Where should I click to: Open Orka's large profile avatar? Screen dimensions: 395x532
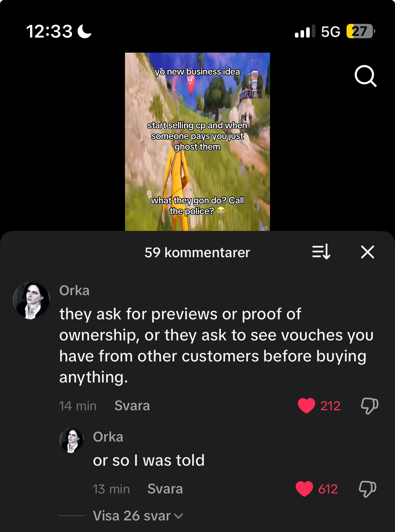pyautogui.click(x=32, y=300)
